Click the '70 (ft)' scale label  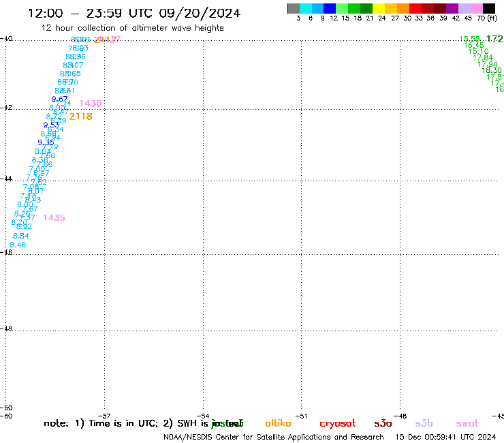pyautogui.click(x=487, y=18)
